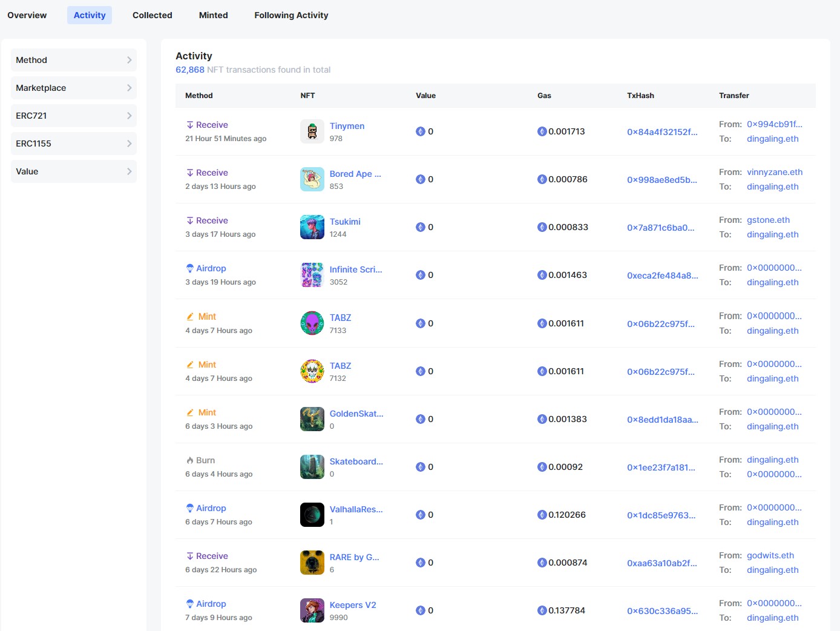Image resolution: width=840 pixels, height=631 pixels.
Task: Click the Mint pencil icon for TABZ 7133
Action: 190,317
